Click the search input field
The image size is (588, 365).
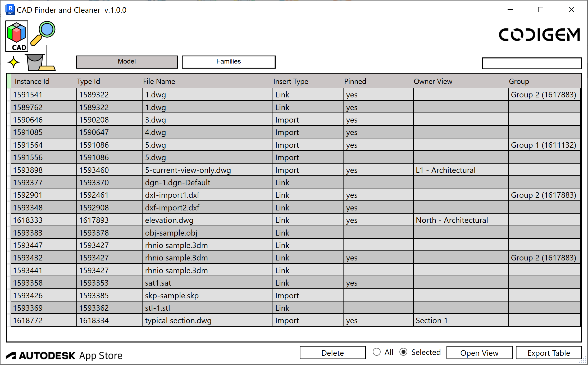pyautogui.click(x=532, y=64)
